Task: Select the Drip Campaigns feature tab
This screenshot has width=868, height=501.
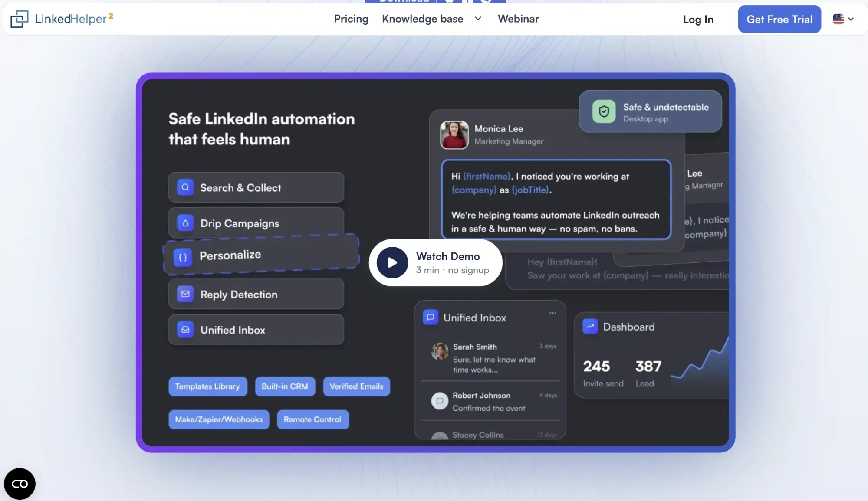Action: click(256, 223)
